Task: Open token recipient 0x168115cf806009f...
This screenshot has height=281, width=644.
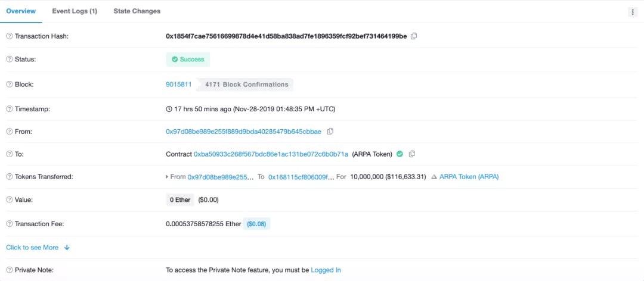Action: (301, 177)
